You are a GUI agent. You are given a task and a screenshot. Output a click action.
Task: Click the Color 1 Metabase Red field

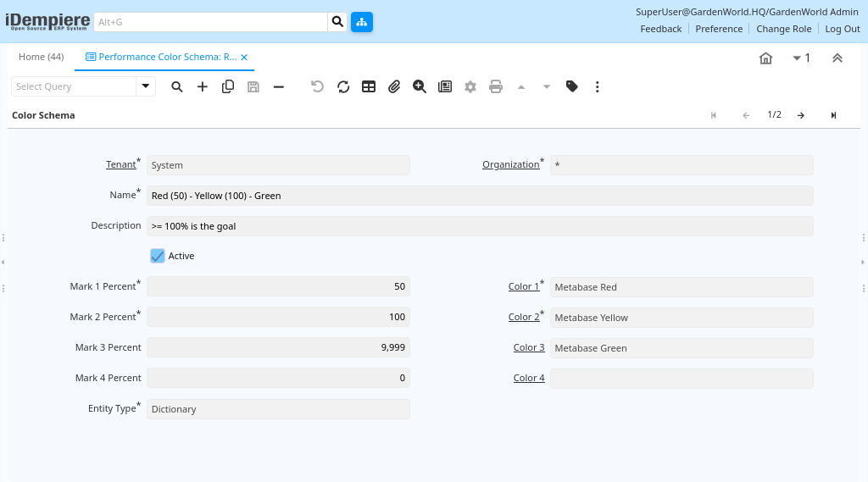[682, 286]
